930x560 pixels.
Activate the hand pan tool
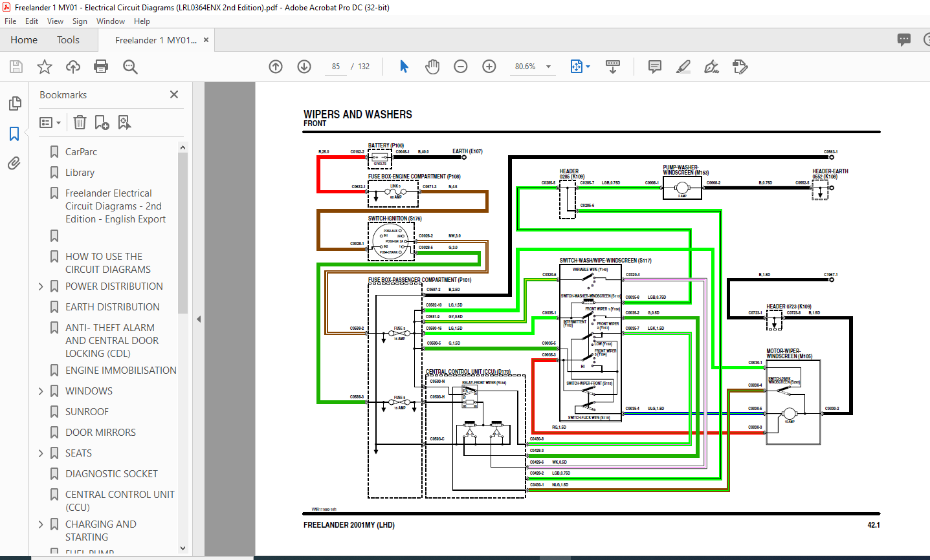click(x=432, y=67)
